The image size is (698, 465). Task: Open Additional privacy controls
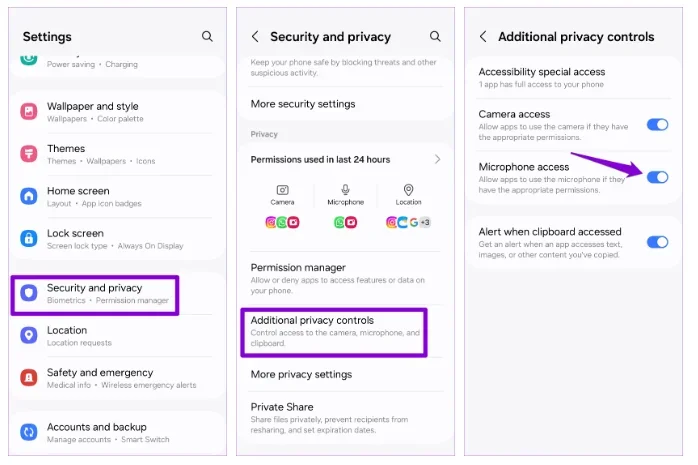[x=332, y=331]
